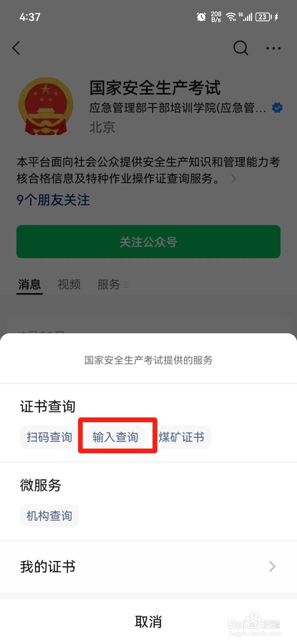Open the 我的证书 row

[148, 567]
